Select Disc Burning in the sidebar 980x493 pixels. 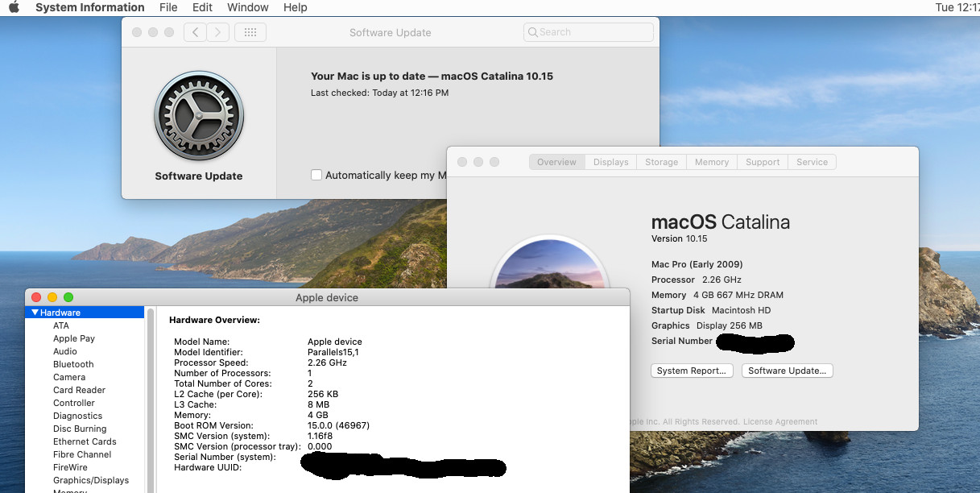80,429
